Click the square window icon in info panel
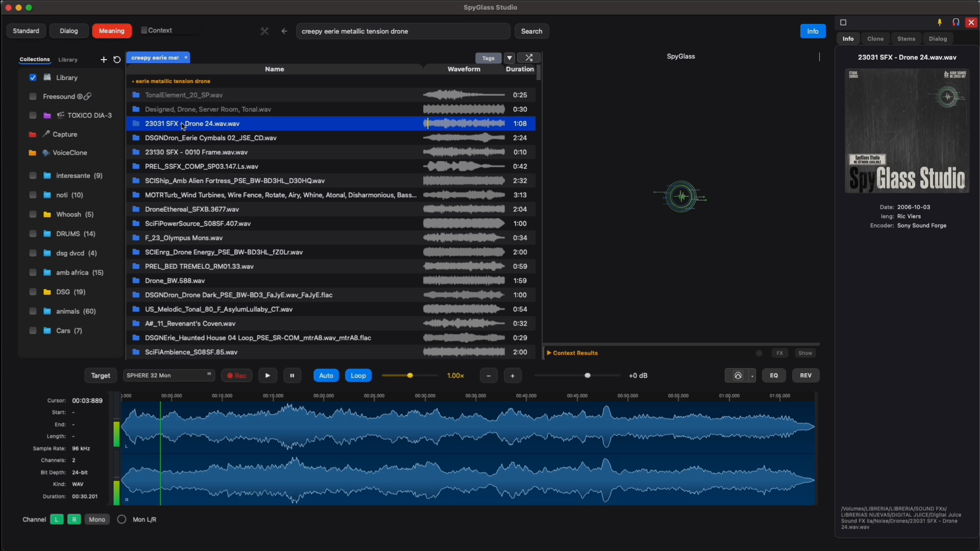This screenshot has height=551, width=980. (x=843, y=22)
